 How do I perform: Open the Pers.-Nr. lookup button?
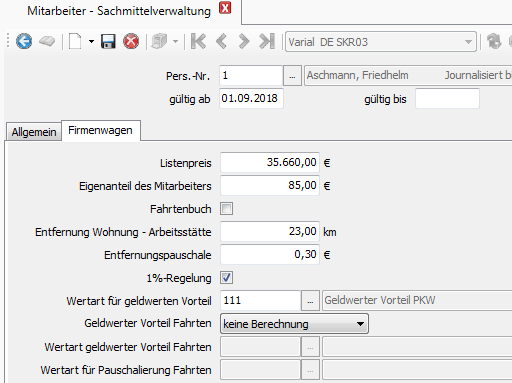pyautogui.click(x=292, y=76)
